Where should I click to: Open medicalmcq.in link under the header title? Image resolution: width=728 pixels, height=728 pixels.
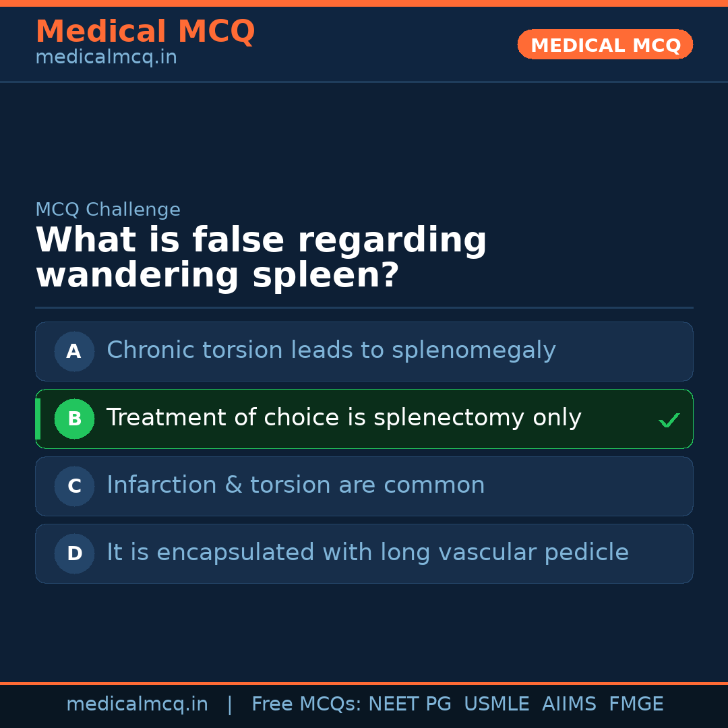[106, 57]
